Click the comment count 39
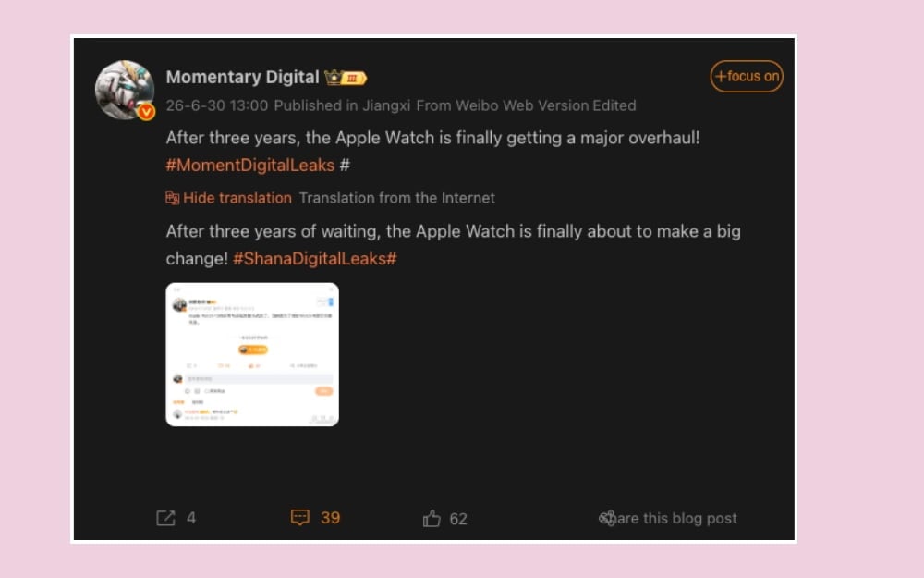 tap(330, 518)
